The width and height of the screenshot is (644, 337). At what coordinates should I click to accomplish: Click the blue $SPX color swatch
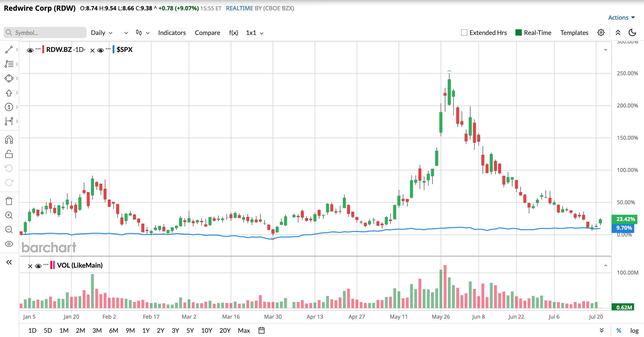point(114,49)
